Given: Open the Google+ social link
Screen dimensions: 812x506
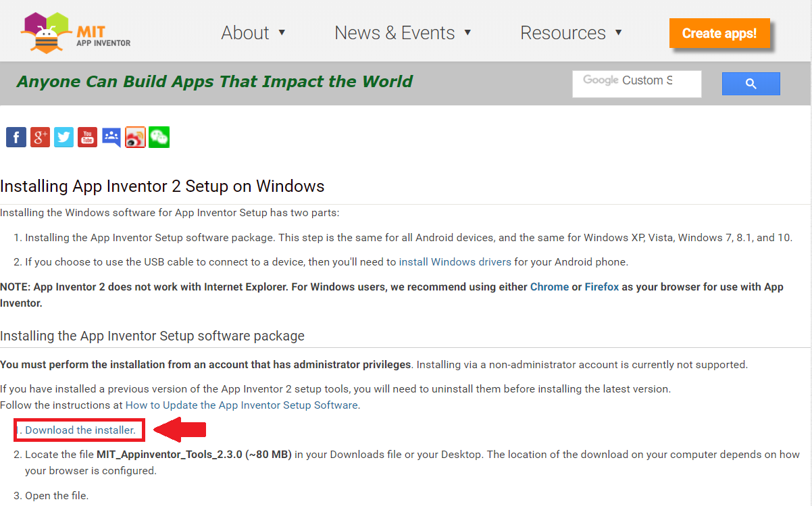Looking at the screenshot, I should click(x=39, y=137).
